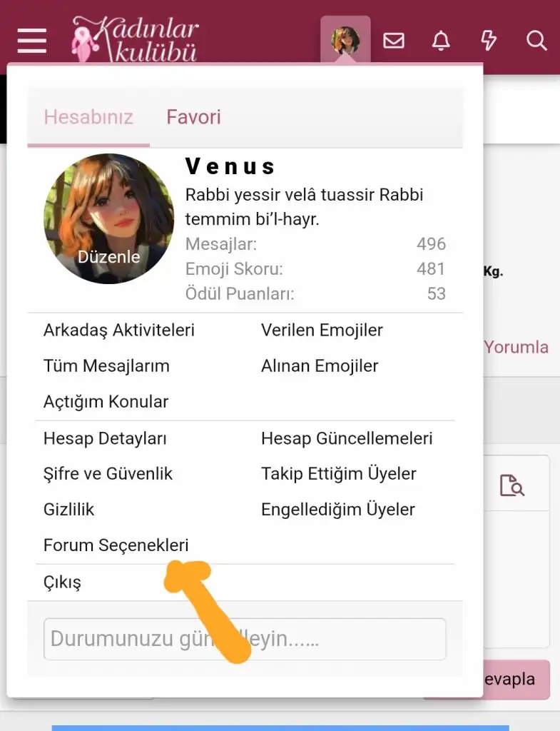Open the magnifier search icon
Screen dimensions: 560x731
click(536, 41)
